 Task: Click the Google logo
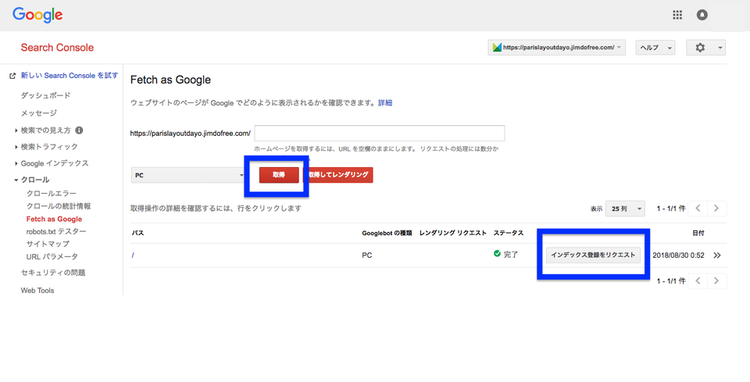[x=37, y=15]
